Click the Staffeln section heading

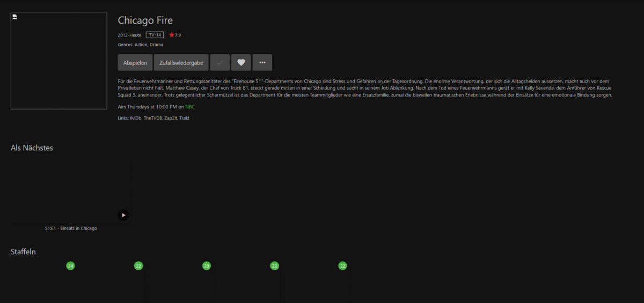coord(23,252)
